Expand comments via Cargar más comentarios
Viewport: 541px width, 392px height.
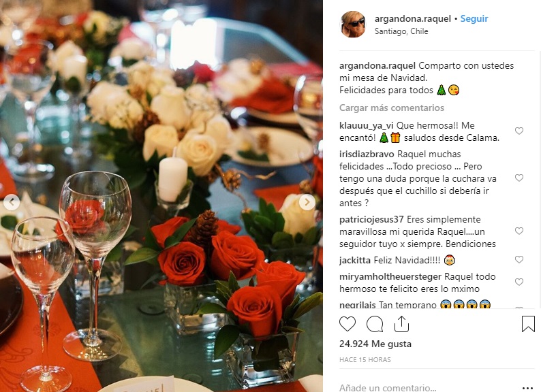392,108
